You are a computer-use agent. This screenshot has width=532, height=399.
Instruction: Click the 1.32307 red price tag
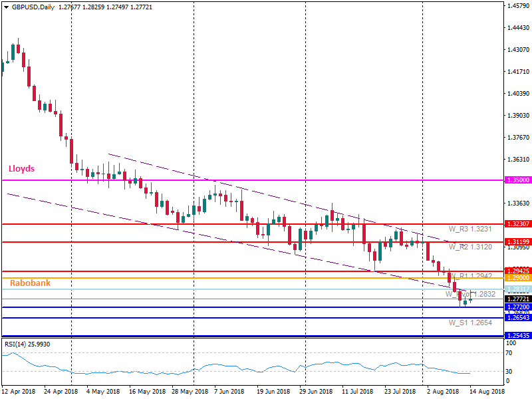pos(517,225)
